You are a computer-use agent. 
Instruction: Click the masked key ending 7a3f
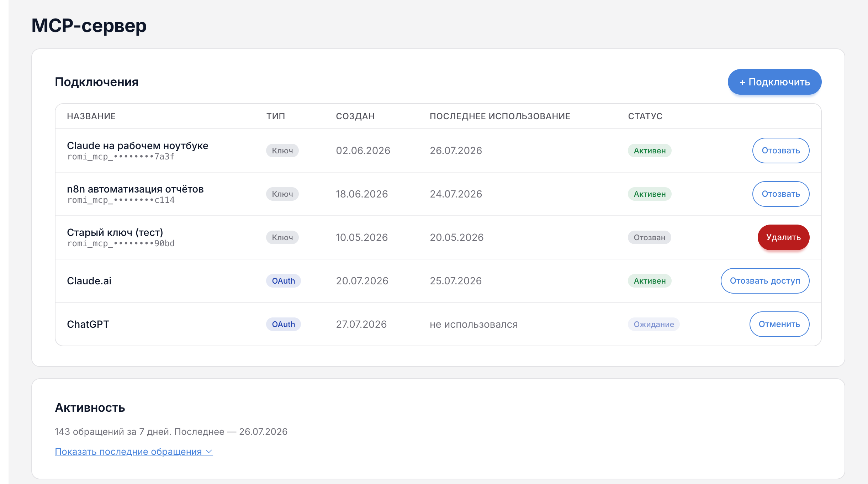[121, 157]
